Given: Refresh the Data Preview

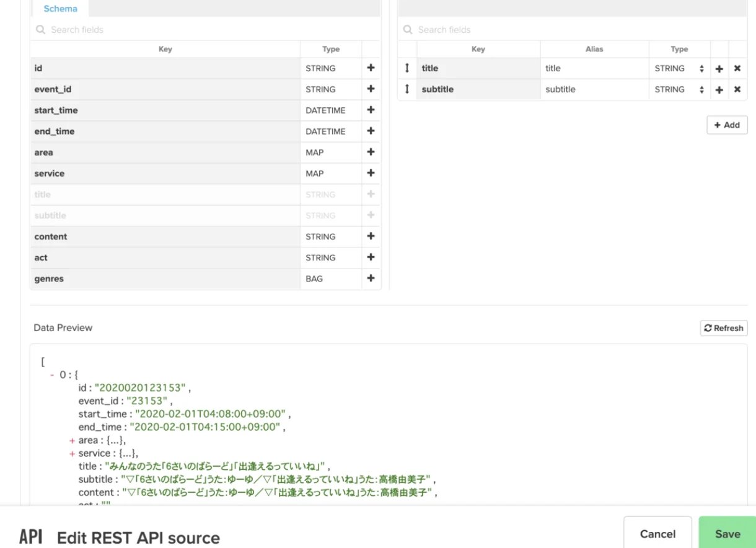Looking at the screenshot, I should [x=724, y=328].
